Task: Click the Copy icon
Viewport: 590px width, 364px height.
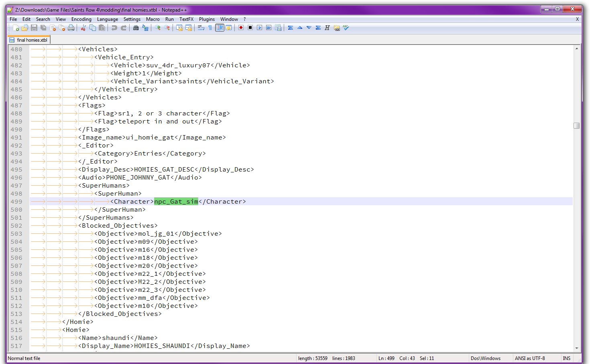Action: tap(93, 28)
